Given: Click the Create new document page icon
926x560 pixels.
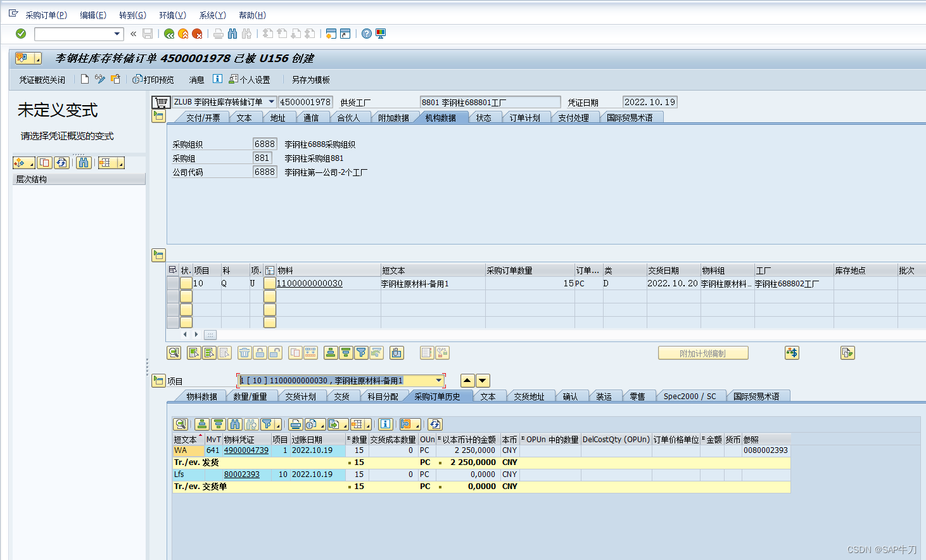Looking at the screenshot, I should (x=85, y=79).
